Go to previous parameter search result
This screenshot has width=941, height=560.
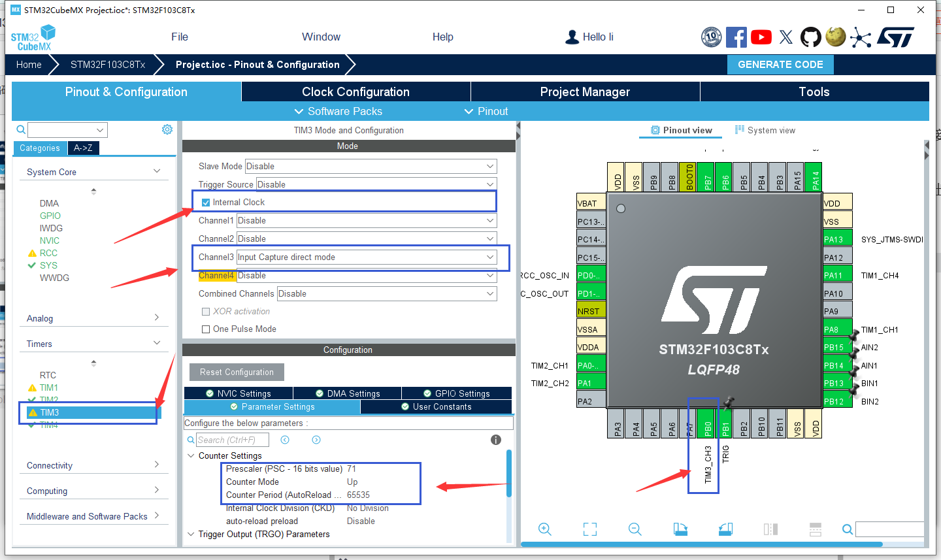(285, 440)
